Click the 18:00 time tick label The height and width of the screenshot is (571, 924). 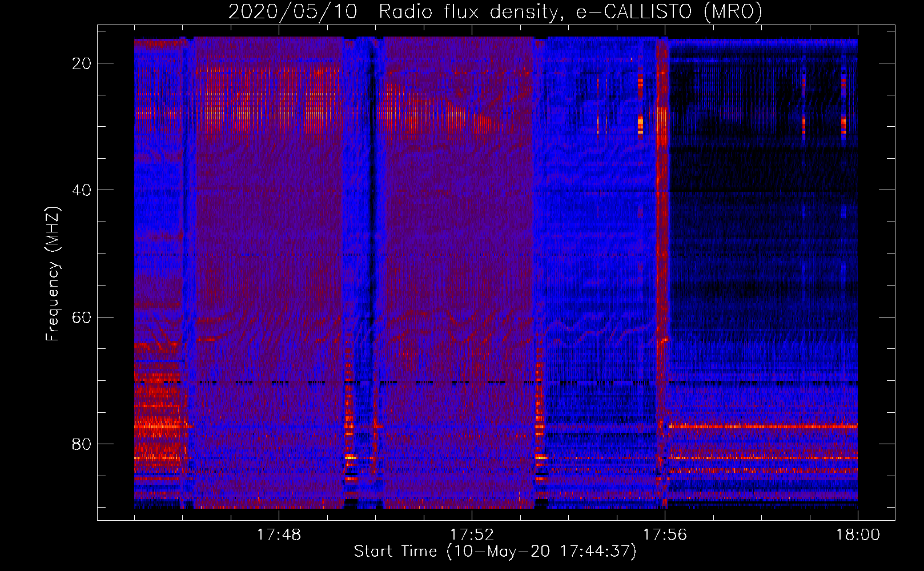click(x=858, y=535)
